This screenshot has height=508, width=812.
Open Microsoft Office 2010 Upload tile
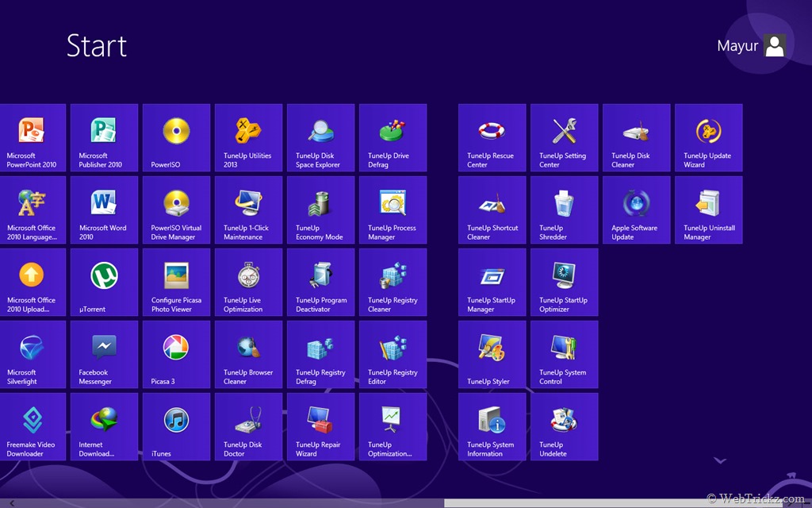pyautogui.click(x=33, y=282)
